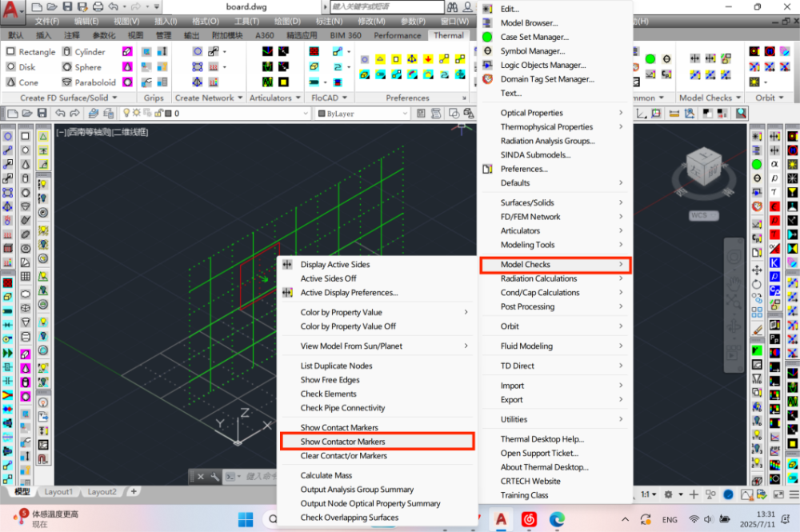Click the viewport view label in the drawing area
Viewport: 800px width, 532px height.
[102, 132]
